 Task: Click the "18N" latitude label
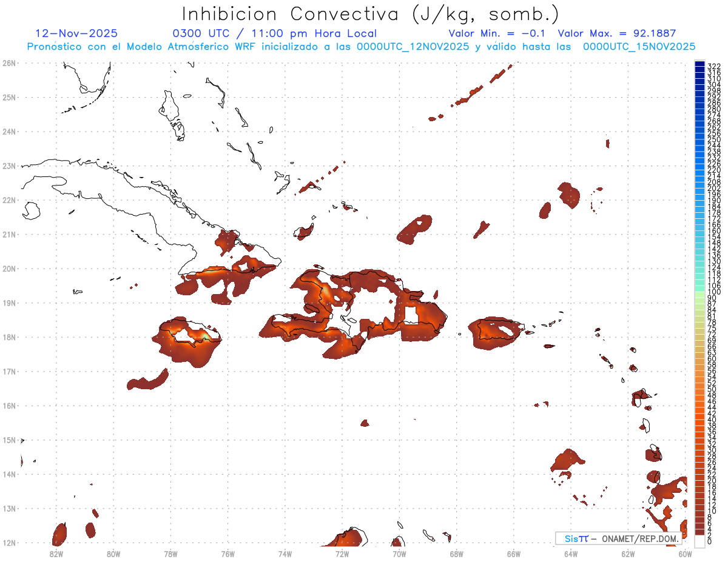click(8, 337)
